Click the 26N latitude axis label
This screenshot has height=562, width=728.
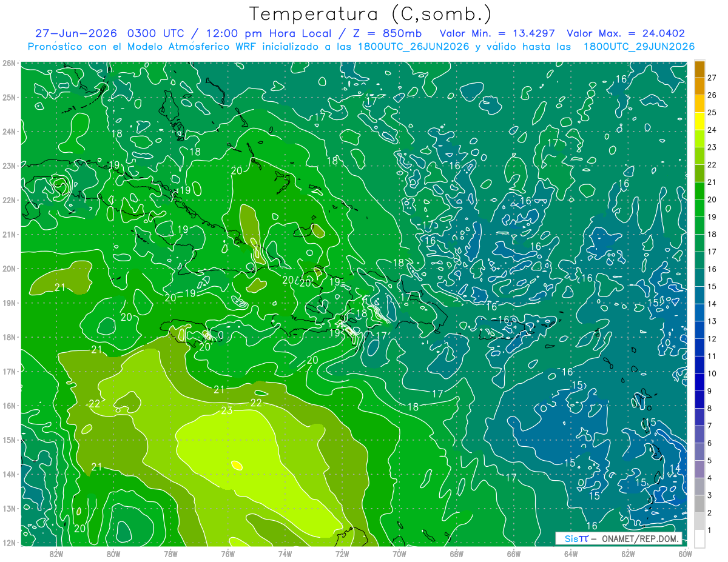coord(8,63)
